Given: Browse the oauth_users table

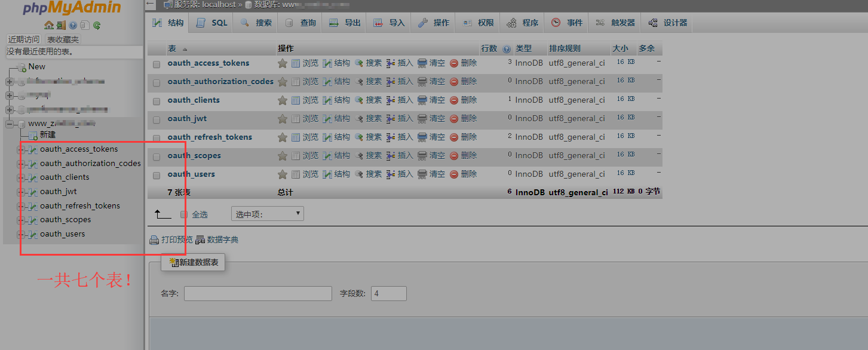Looking at the screenshot, I should coord(305,174).
